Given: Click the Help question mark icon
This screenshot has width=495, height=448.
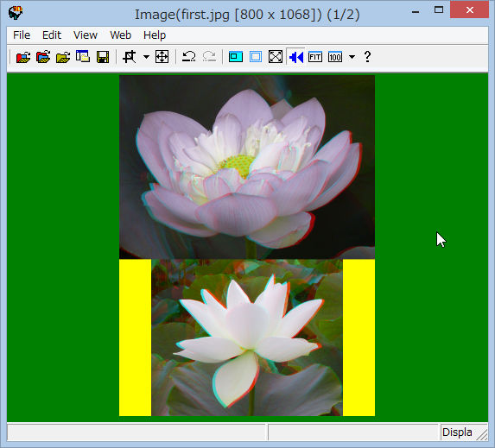Looking at the screenshot, I should tap(367, 57).
